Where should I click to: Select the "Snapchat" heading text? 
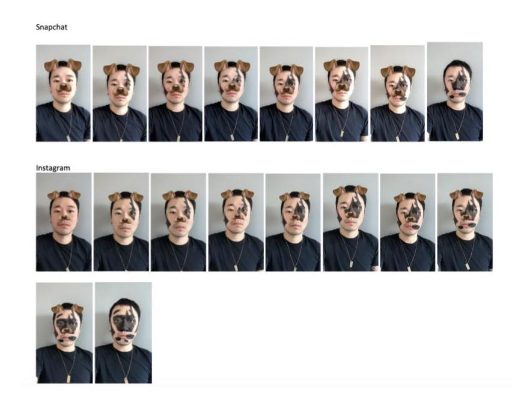[52, 27]
